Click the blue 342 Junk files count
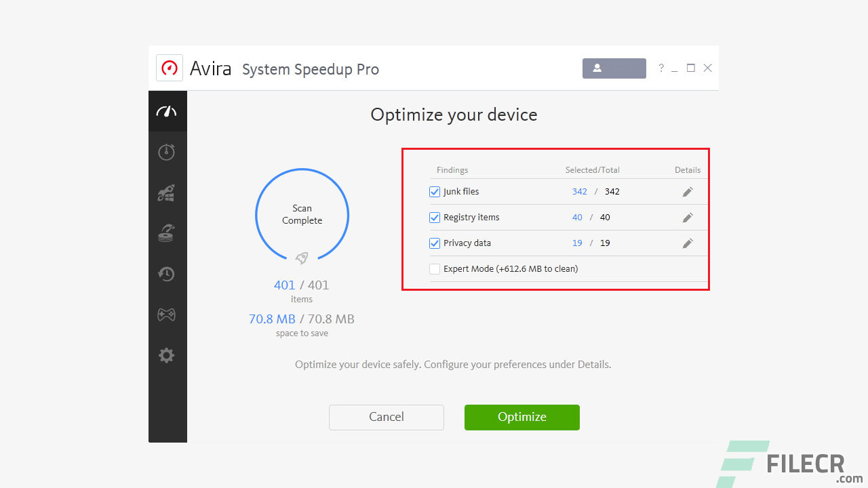 click(x=580, y=192)
